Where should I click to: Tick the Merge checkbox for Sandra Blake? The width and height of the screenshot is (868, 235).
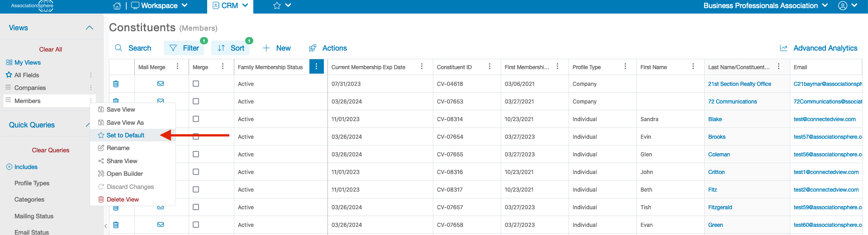(196, 119)
